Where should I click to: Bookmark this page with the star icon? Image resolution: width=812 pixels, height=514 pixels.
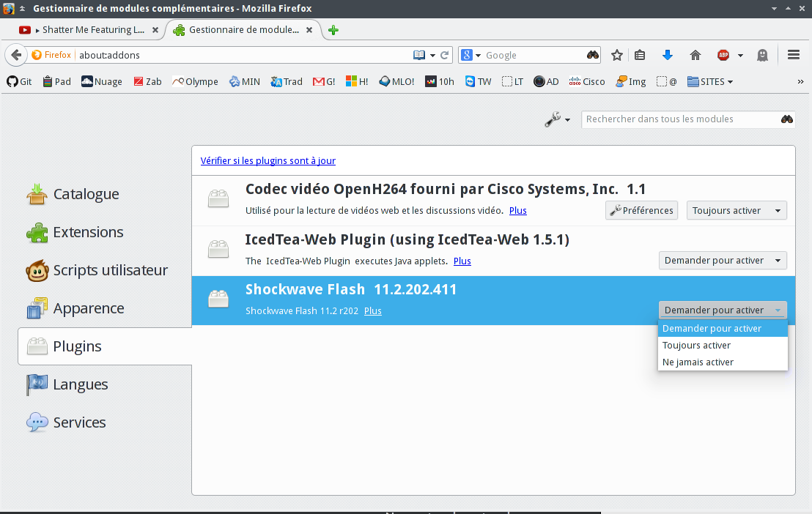click(617, 55)
